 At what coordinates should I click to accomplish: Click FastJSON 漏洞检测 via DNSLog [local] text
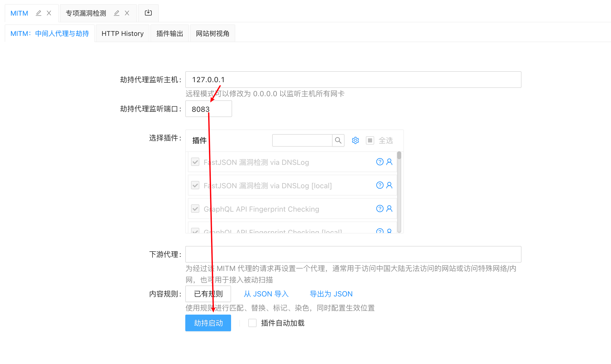click(x=268, y=186)
